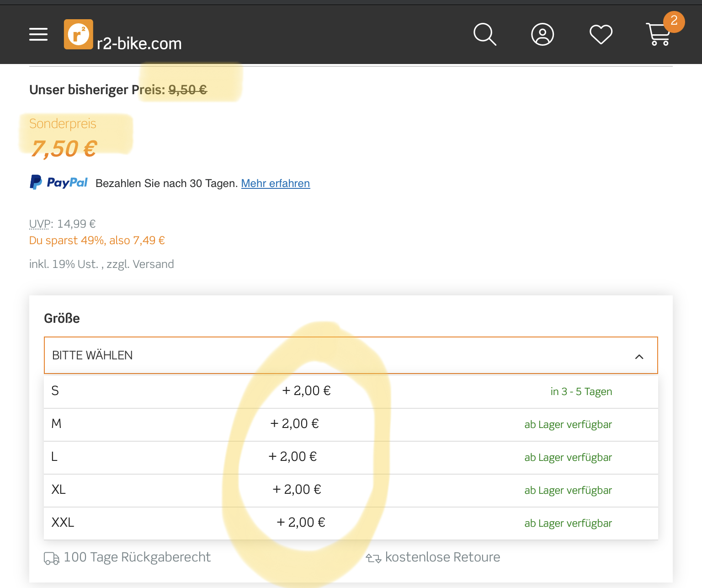This screenshot has width=702, height=588.
Task: Open the user account icon
Action: pyautogui.click(x=542, y=34)
